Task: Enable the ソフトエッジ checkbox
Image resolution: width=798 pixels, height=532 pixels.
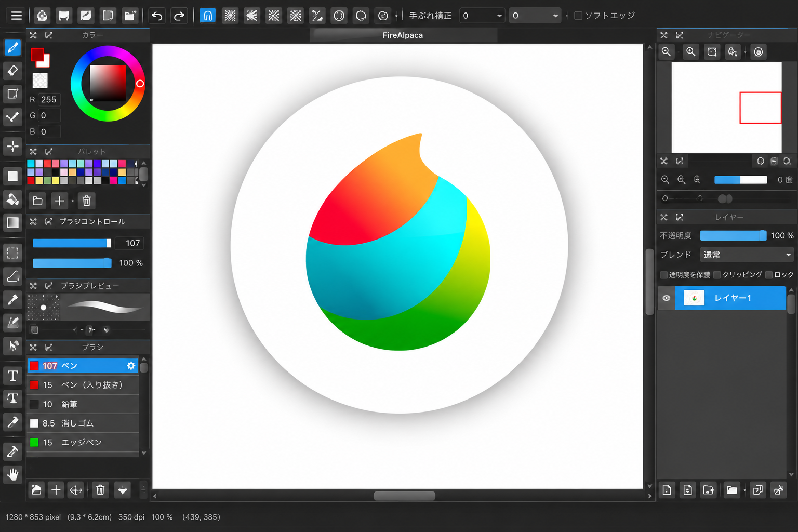Action: [578, 16]
